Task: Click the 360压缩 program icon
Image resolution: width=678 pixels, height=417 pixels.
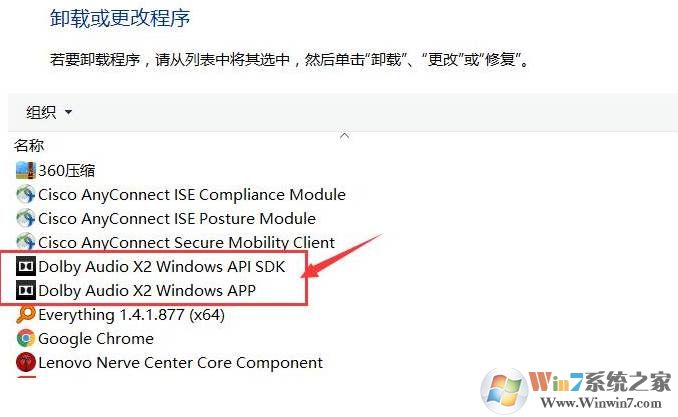Action: [26, 170]
